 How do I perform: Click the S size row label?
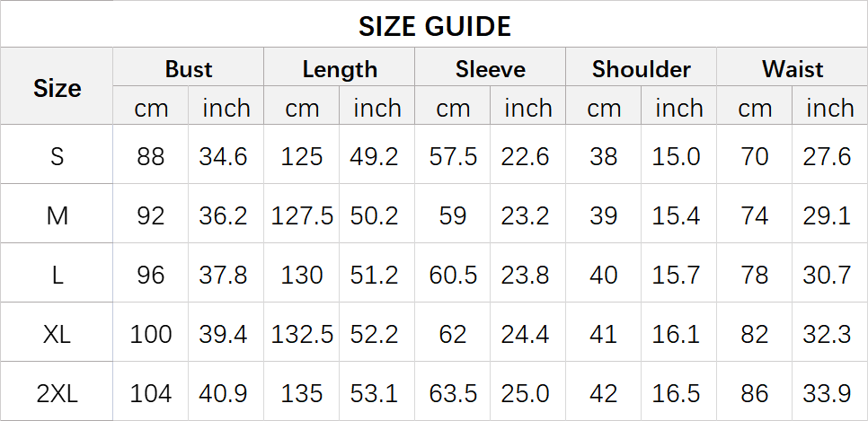(x=57, y=156)
